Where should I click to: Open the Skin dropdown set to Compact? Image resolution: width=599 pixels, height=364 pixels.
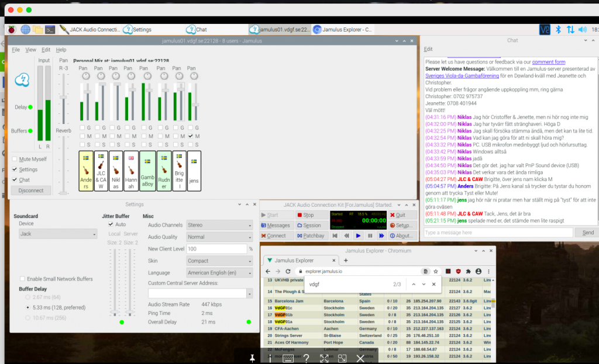[x=219, y=261]
